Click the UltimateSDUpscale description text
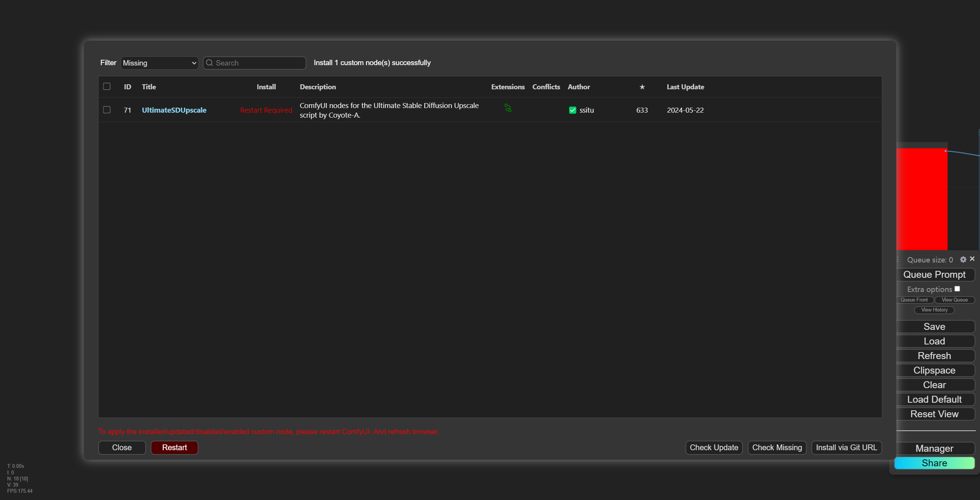This screenshot has height=500, width=980. (389, 110)
